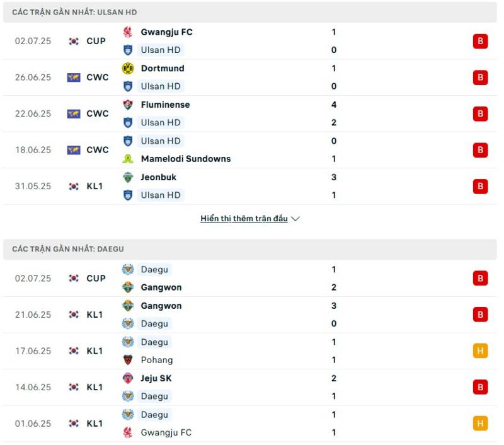Click the 'Các trận gần nhất: Daegu' section header
504x445 pixels.
pos(251,250)
